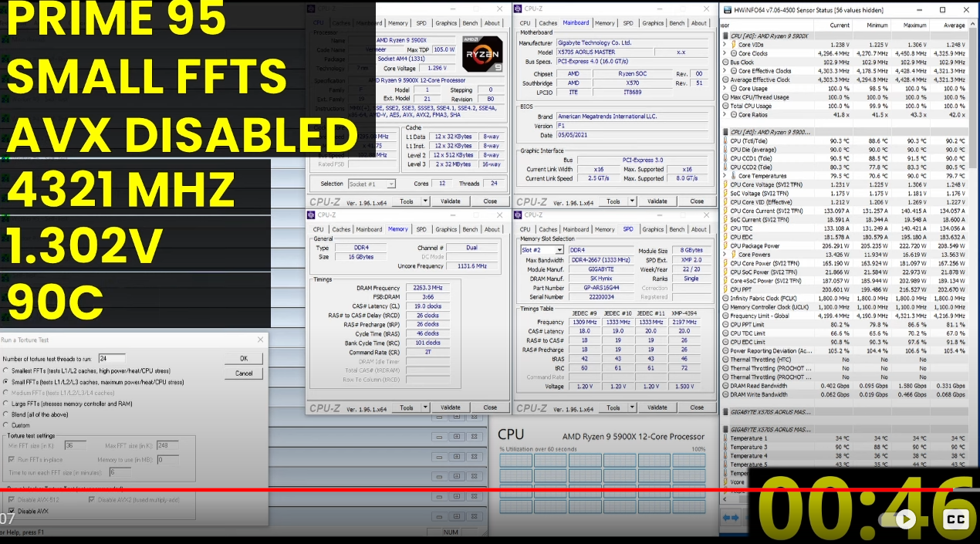Click OK in Run a Torture Test dialog

point(244,358)
